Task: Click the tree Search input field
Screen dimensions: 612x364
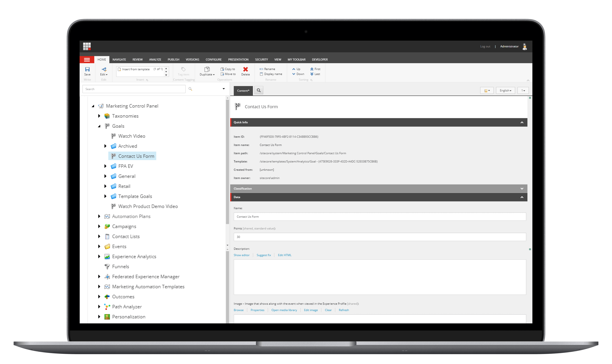Action: [x=134, y=89]
